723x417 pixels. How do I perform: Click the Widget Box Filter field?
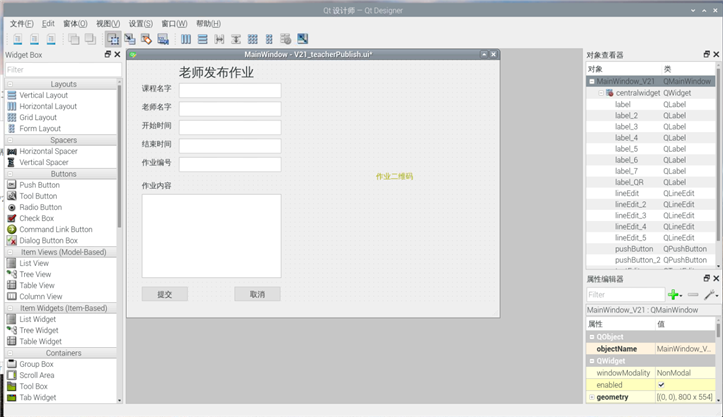[63, 70]
